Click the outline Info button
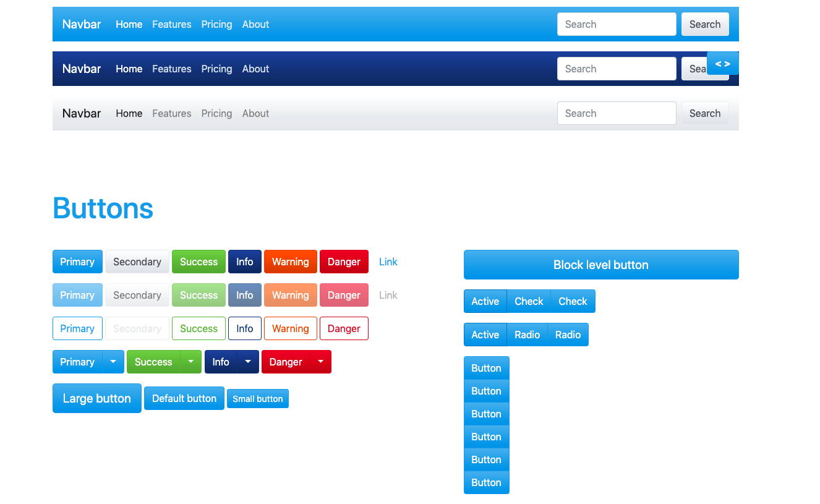This screenshot has width=820, height=504. coord(245,328)
